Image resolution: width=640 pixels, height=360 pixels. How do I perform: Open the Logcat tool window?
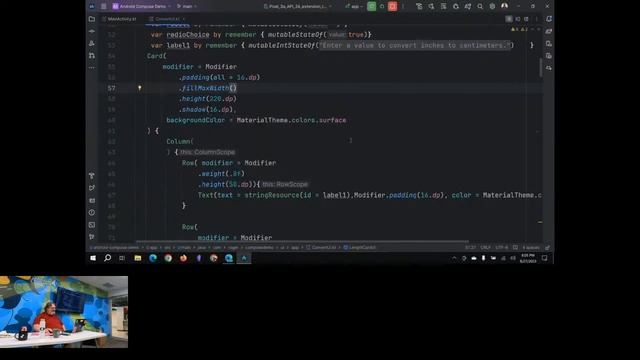point(92,200)
